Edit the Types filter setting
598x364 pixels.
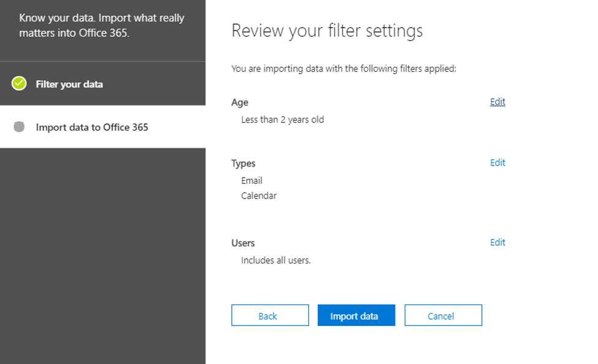click(497, 162)
